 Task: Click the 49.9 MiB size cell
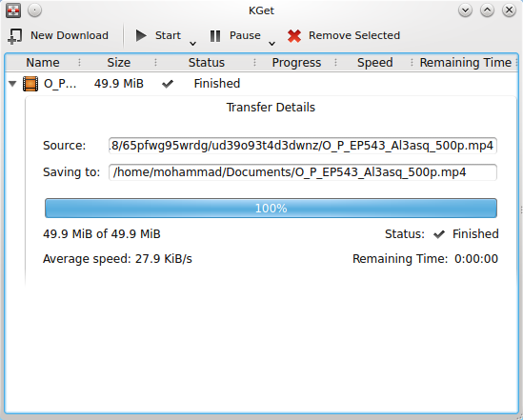coord(119,84)
